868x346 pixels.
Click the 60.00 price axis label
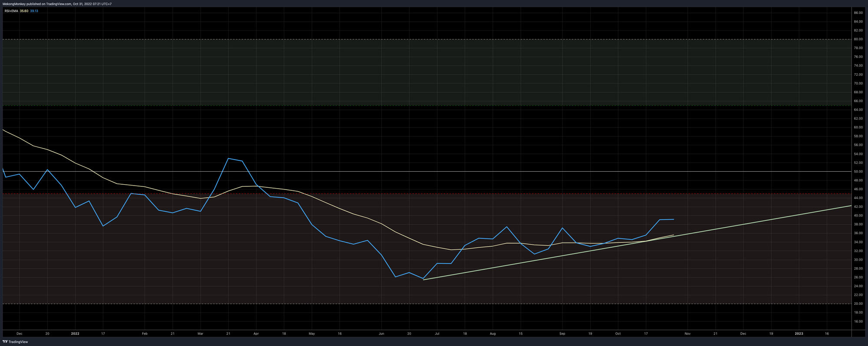pyautogui.click(x=858, y=127)
